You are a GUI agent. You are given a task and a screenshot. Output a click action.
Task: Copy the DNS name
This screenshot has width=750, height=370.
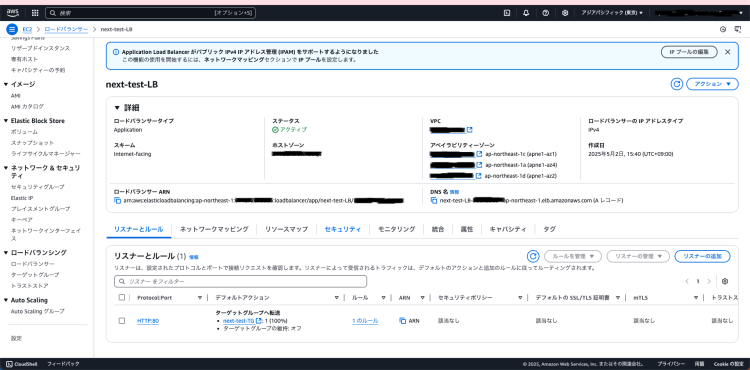(x=434, y=201)
